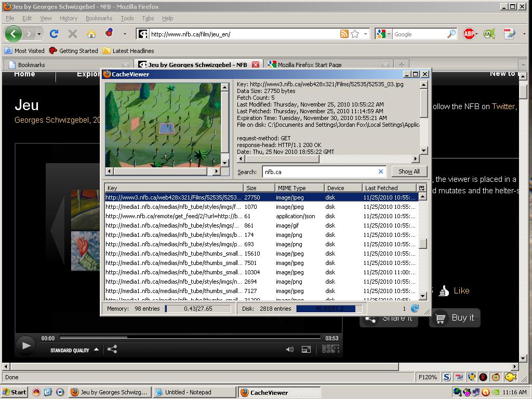Click the video progress seek bar

coord(191,338)
